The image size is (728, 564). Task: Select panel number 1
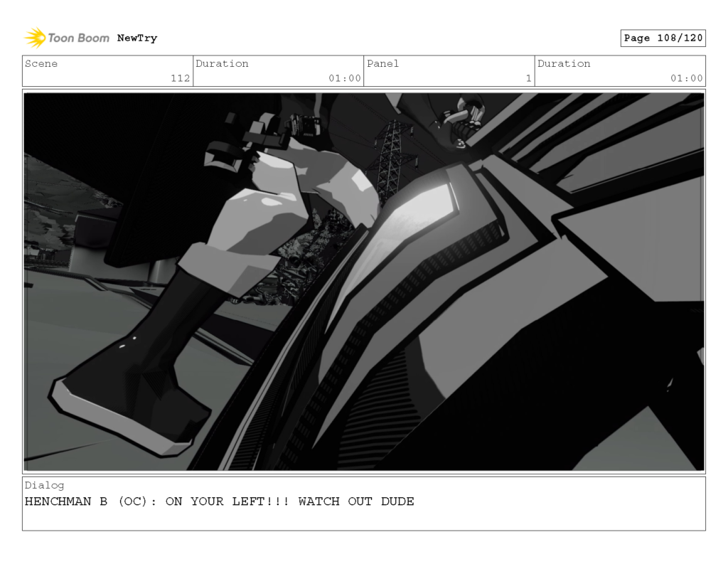pos(527,78)
